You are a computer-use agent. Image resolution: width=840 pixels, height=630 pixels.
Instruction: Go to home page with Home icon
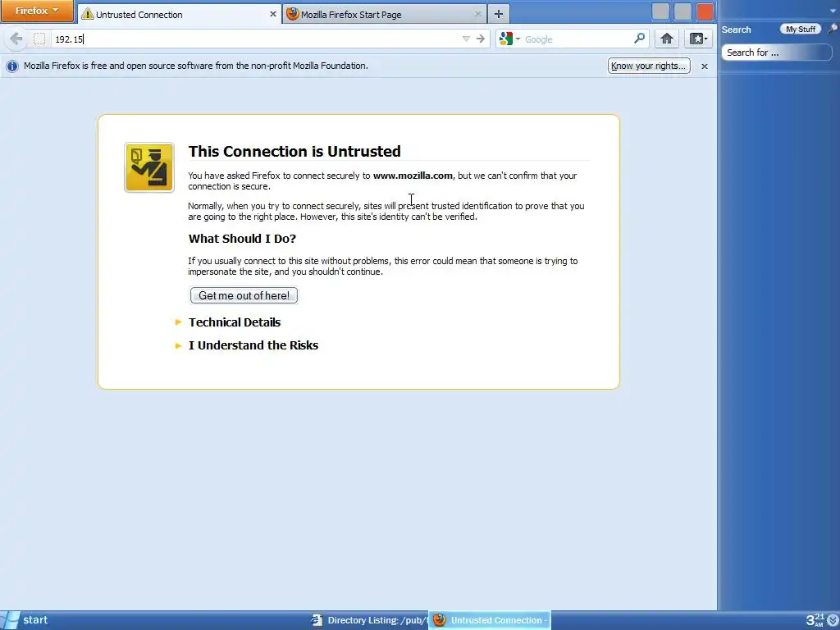tap(666, 39)
